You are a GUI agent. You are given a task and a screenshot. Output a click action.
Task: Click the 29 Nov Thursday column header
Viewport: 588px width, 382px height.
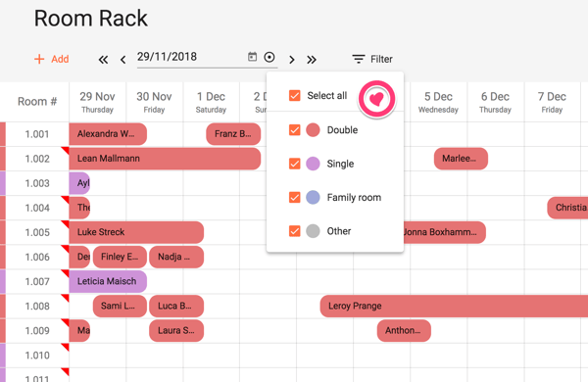pos(97,102)
